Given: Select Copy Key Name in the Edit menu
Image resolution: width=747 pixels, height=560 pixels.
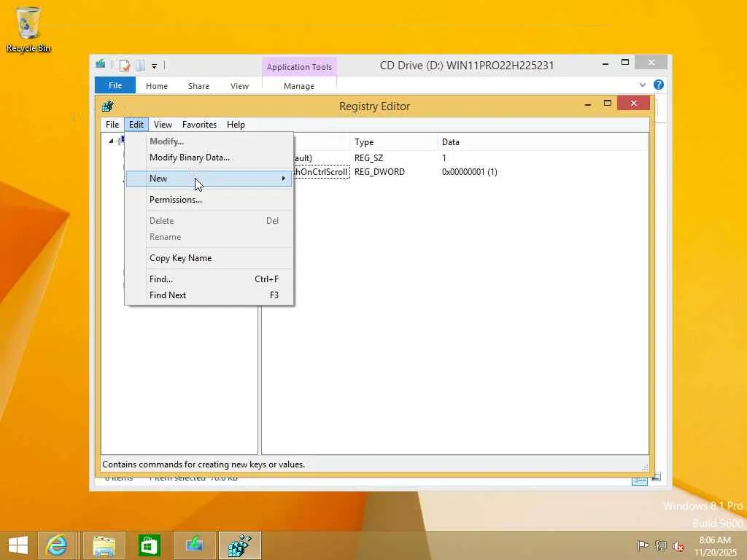Looking at the screenshot, I should click(x=209, y=258).
